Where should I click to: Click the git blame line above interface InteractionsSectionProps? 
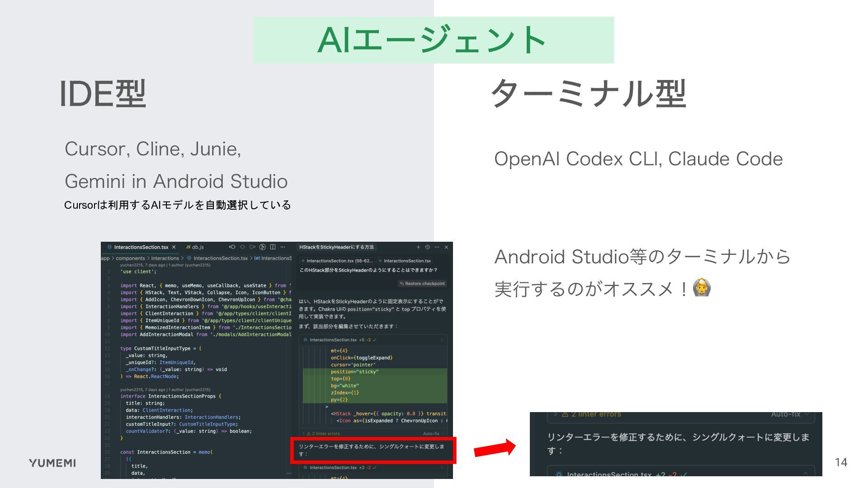165,389
